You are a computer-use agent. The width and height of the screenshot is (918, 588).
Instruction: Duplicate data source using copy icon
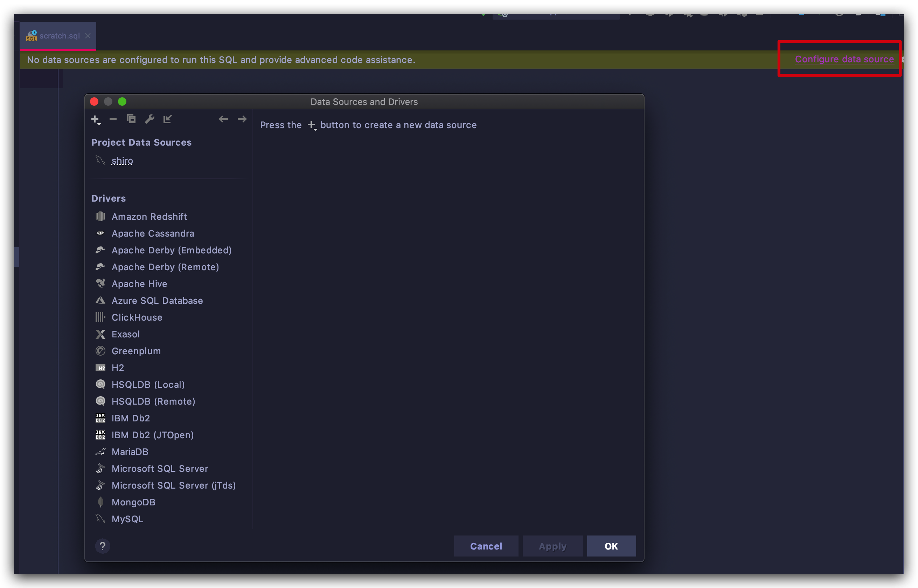pos(131,119)
